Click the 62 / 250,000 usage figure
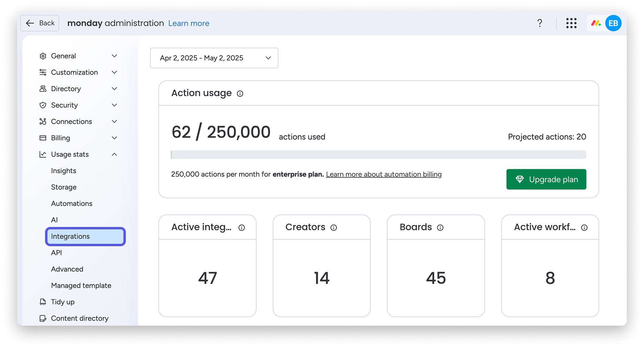 221,132
